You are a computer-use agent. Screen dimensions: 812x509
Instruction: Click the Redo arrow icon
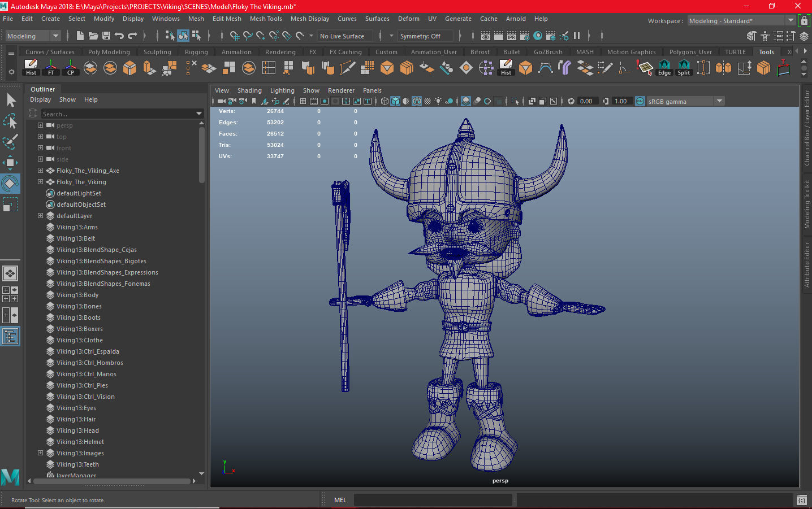click(x=132, y=36)
